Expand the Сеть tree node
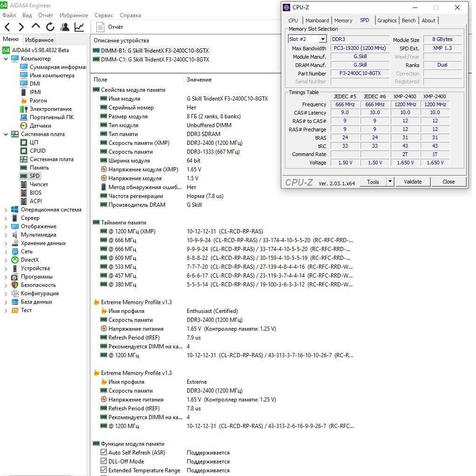 (x=6, y=252)
